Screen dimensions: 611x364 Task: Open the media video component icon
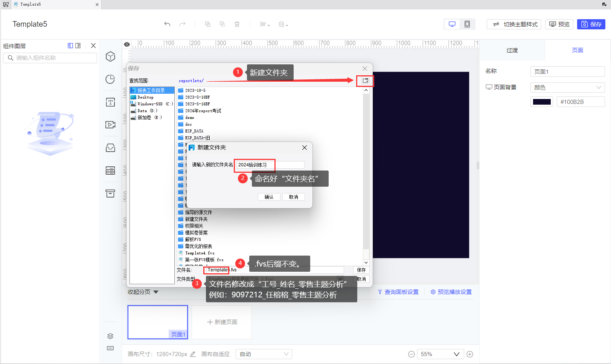pyautogui.click(x=110, y=125)
